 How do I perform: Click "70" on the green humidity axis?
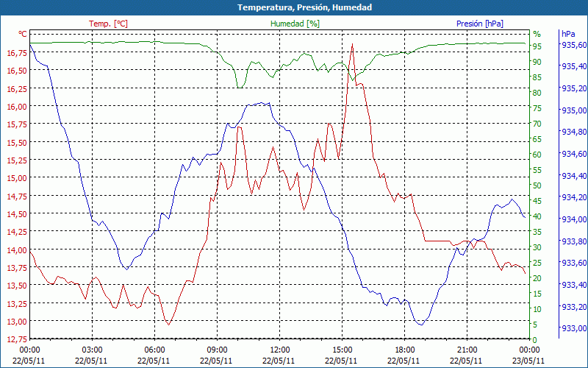click(537, 124)
